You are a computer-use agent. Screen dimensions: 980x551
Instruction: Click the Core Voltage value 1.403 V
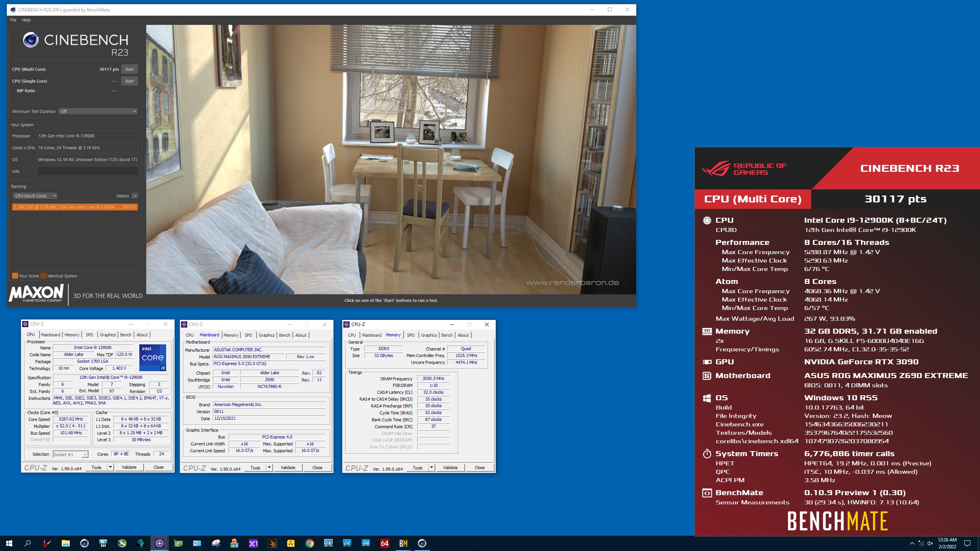point(119,368)
